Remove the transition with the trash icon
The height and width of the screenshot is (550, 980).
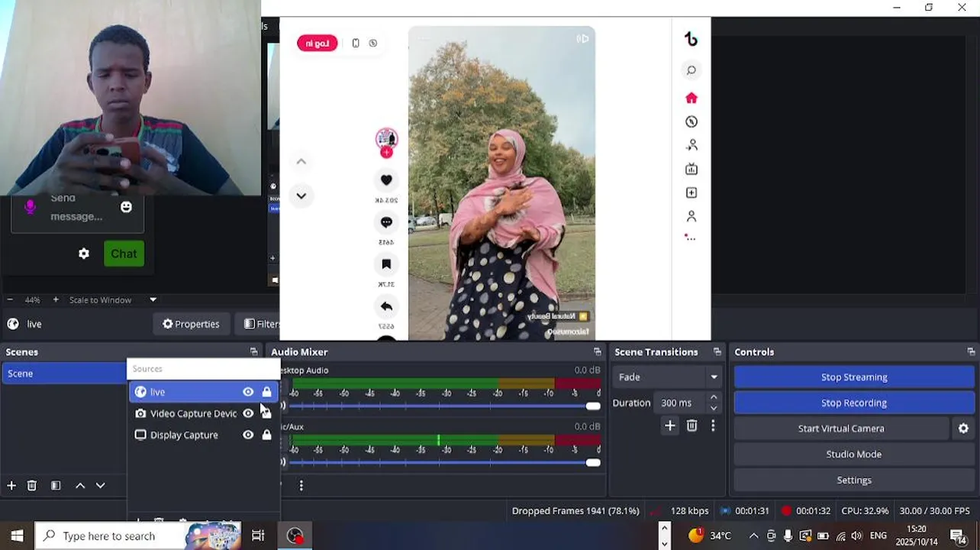[691, 426]
